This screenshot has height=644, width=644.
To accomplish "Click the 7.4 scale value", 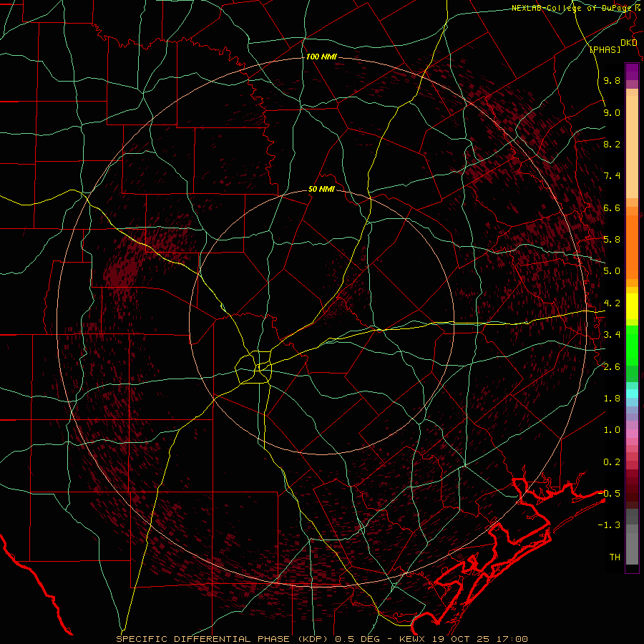I will (x=612, y=176).
